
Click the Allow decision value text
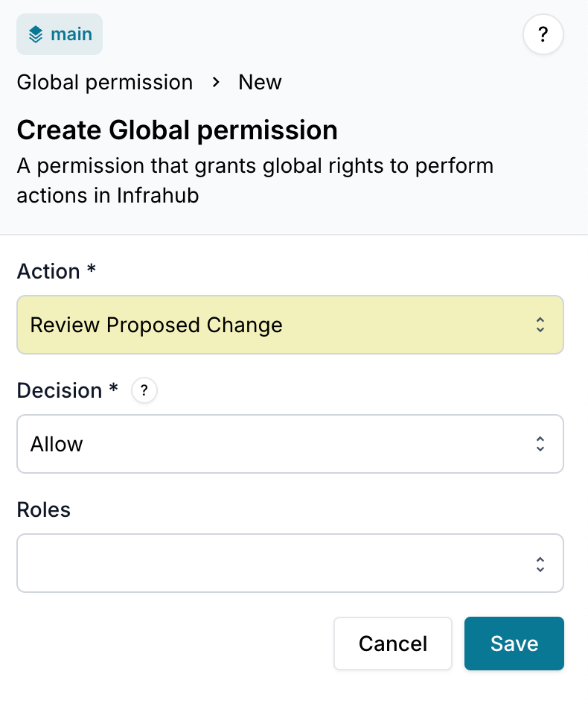pyautogui.click(x=55, y=444)
